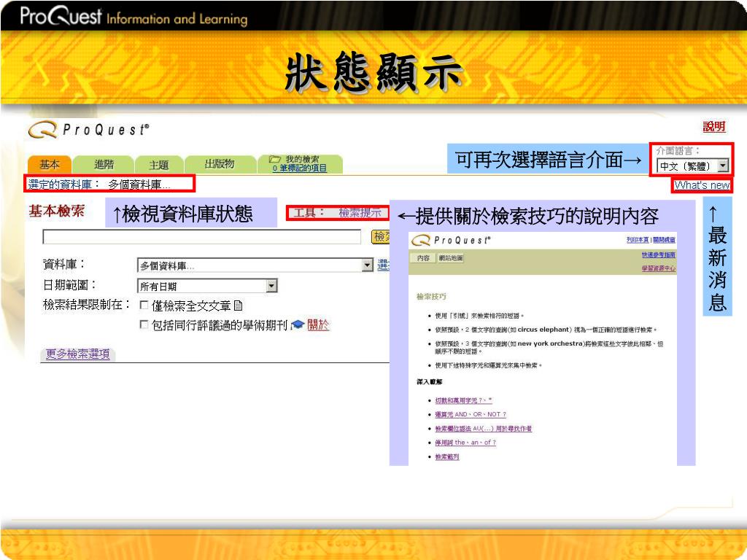Image resolution: width=747 pixels, height=560 pixels.
Task: Check 包括同行評議過的學術期刊 option
Action: 144,325
